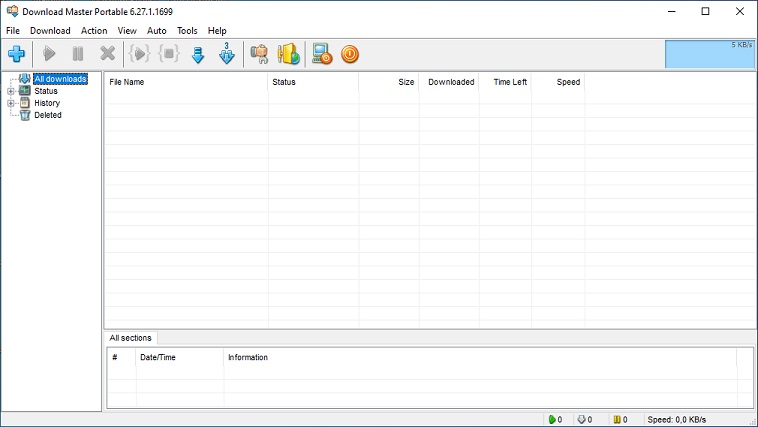
Task: Click the yellow paused downloads status icon
Action: point(617,419)
